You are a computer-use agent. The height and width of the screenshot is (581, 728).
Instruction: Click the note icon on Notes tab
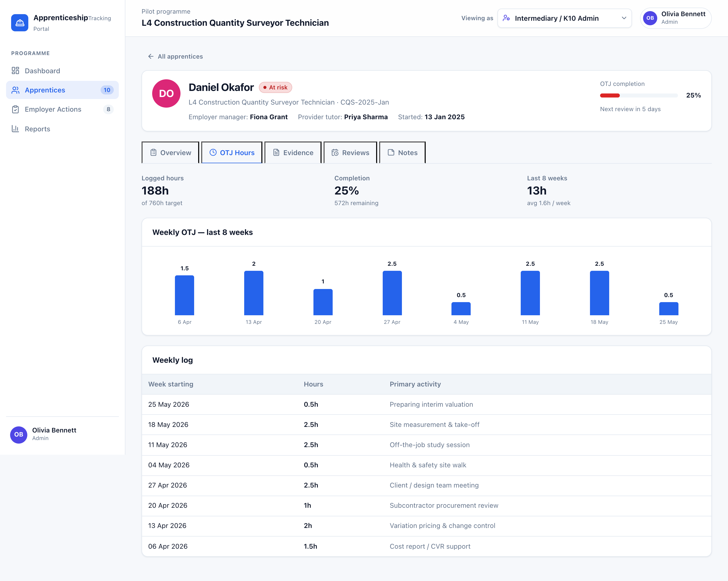click(391, 153)
